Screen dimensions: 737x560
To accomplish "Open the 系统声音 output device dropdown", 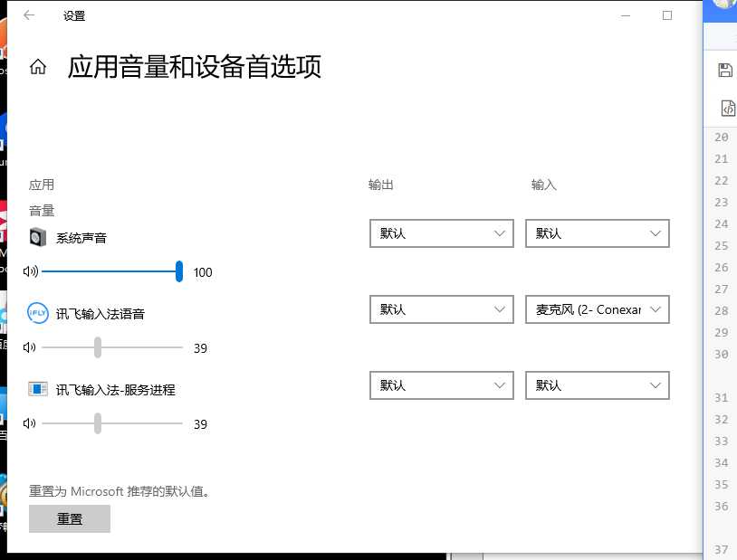I will [441, 233].
